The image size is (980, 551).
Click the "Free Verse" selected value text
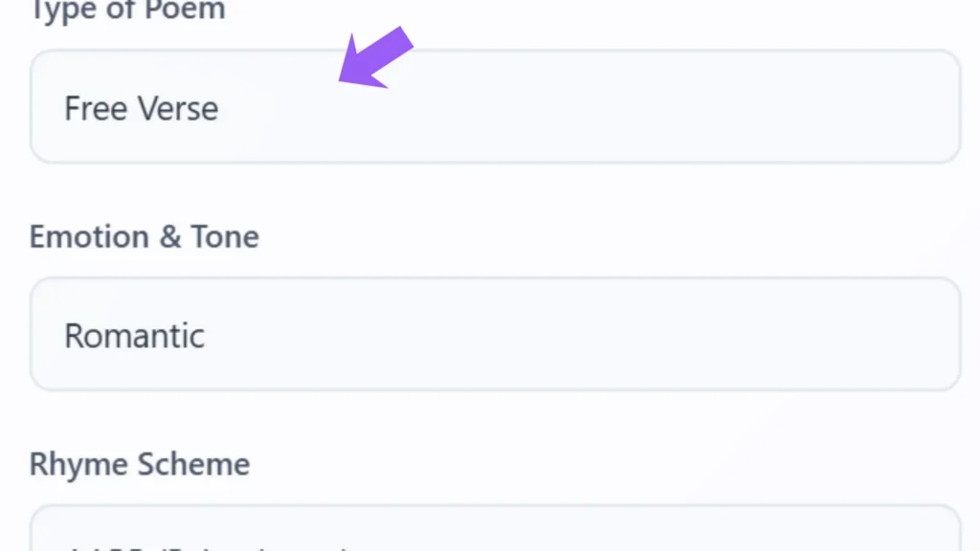coord(141,108)
